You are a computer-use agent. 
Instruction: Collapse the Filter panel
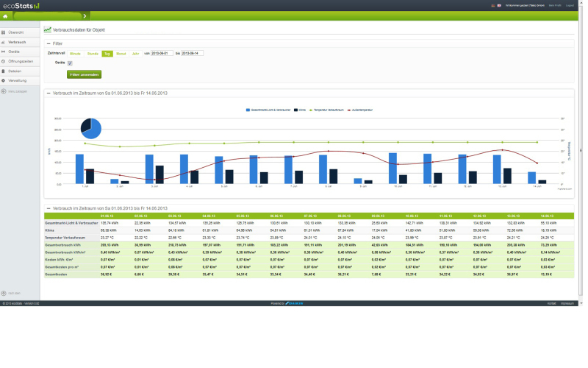[49, 43]
